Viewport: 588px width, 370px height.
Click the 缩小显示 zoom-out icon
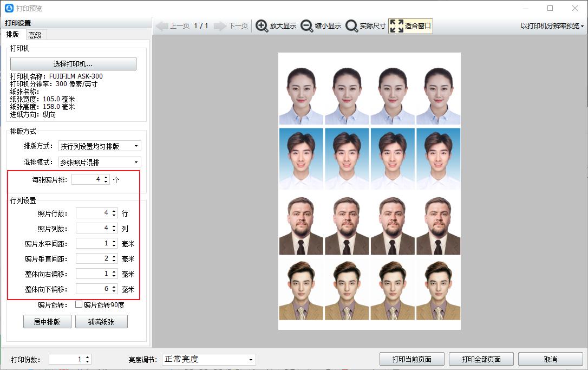click(307, 25)
